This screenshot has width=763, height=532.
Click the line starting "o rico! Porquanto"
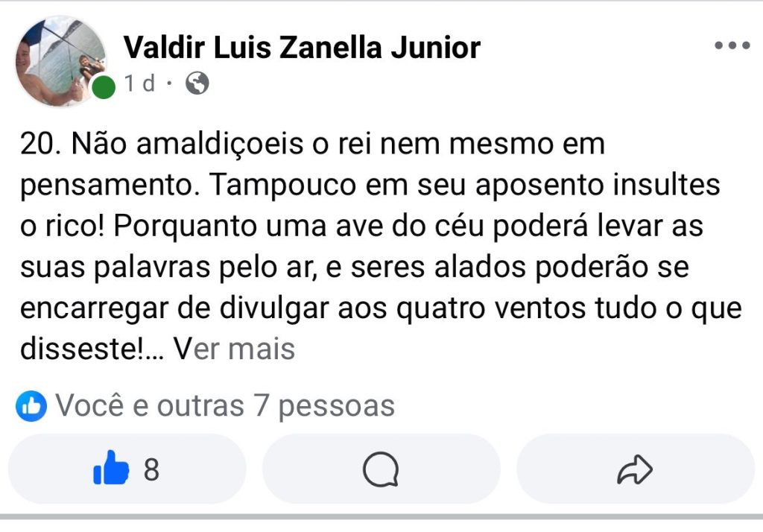click(361, 227)
